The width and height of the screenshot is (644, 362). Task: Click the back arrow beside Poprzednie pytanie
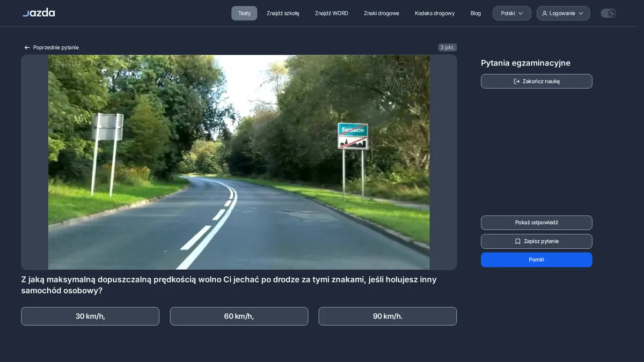tap(27, 48)
